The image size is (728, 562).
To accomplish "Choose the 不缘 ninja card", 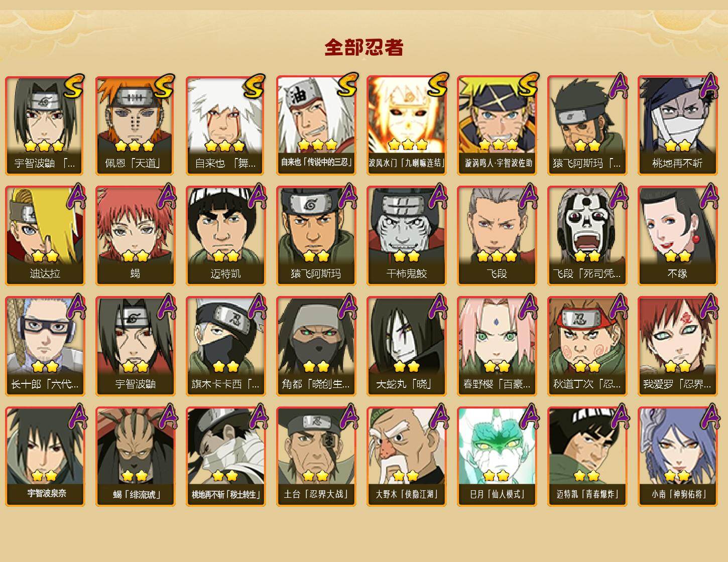I will pyautogui.click(x=677, y=236).
